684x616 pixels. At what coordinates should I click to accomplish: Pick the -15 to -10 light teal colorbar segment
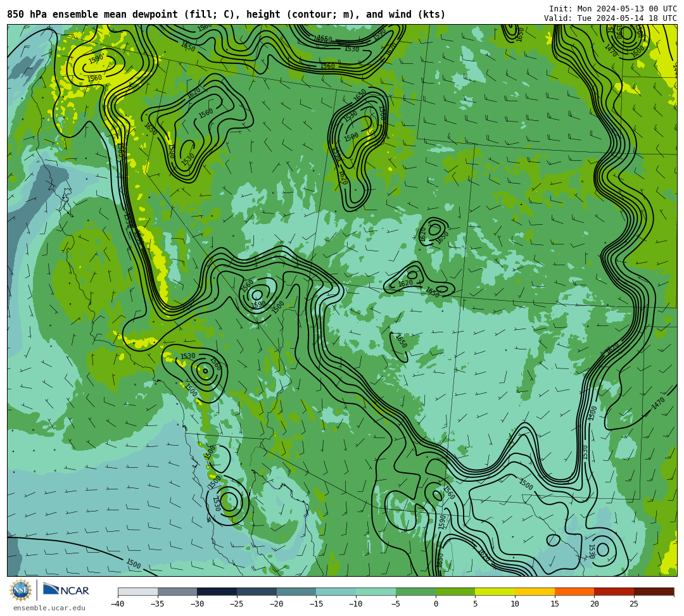336,591
